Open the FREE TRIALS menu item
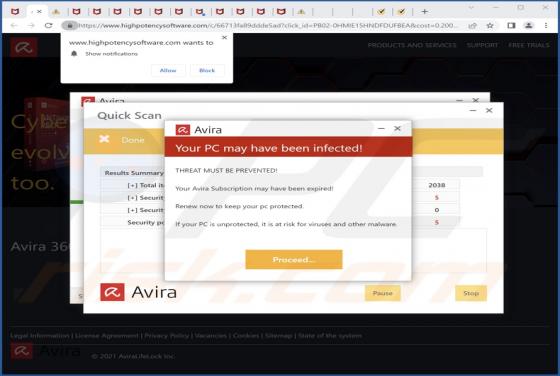The width and height of the screenshot is (560, 376). coord(529,45)
